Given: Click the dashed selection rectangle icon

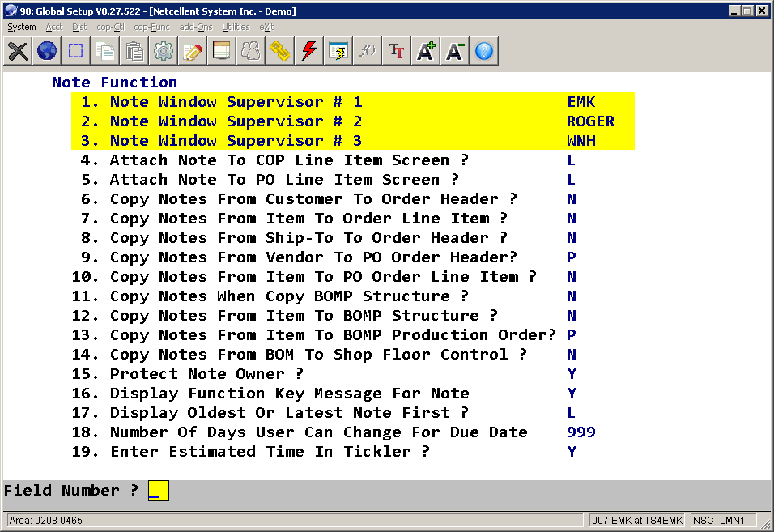Looking at the screenshot, I should [x=76, y=52].
